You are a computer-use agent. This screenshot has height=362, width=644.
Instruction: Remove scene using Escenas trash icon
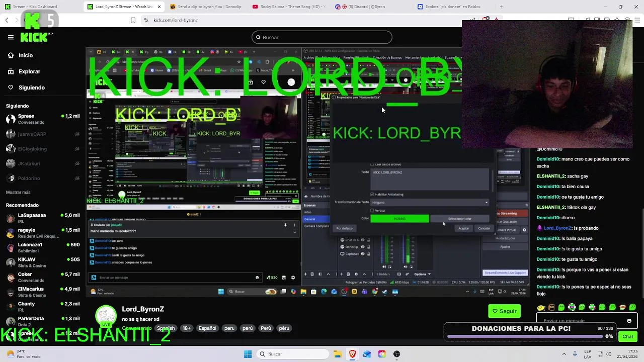[312, 274]
